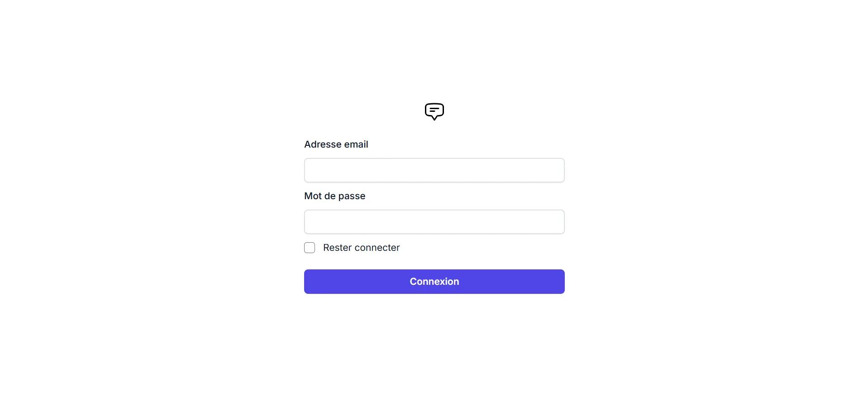Screen dimensions: 868x393
Task: Click inside the Adresse email field
Action: [434, 170]
